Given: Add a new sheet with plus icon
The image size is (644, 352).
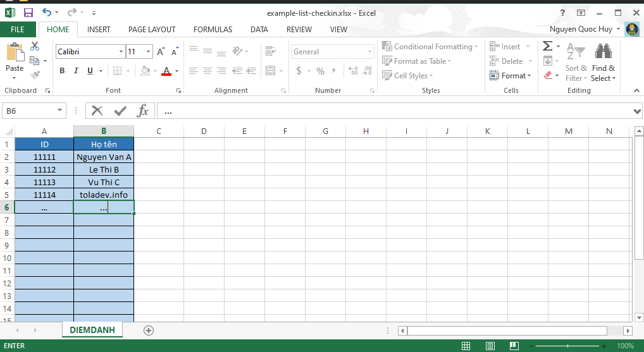Looking at the screenshot, I should pos(149,331).
